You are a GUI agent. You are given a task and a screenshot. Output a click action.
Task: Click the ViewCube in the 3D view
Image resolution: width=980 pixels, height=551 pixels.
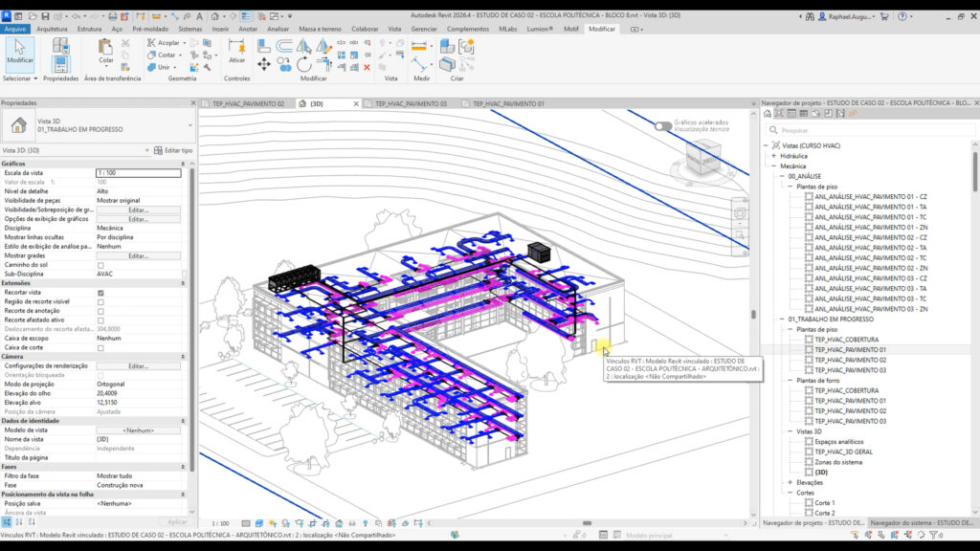pos(702,156)
